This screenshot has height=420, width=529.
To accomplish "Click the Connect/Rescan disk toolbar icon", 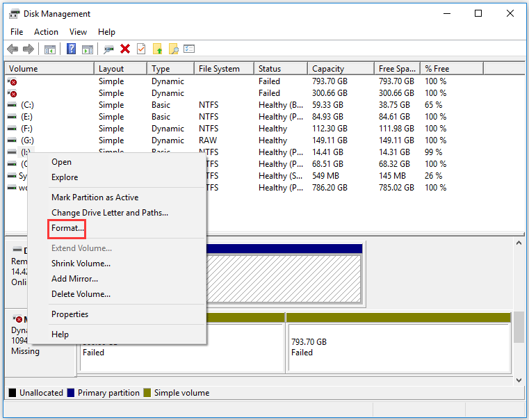I will pyautogui.click(x=108, y=49).
